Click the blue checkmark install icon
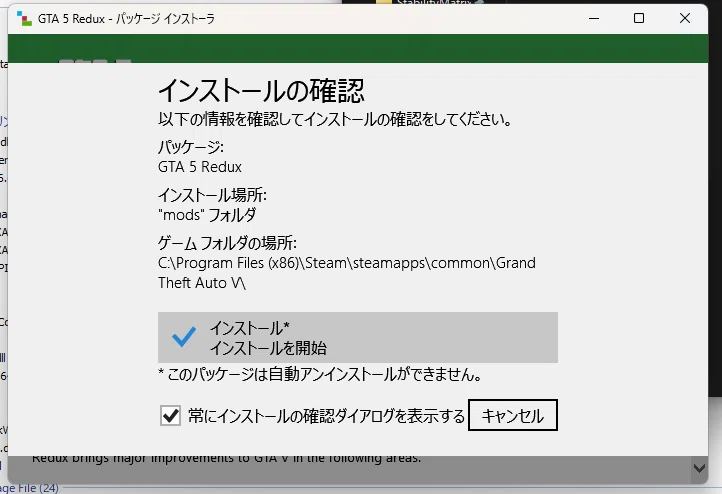Screen dimensions: 722x494 pos(184,337)
